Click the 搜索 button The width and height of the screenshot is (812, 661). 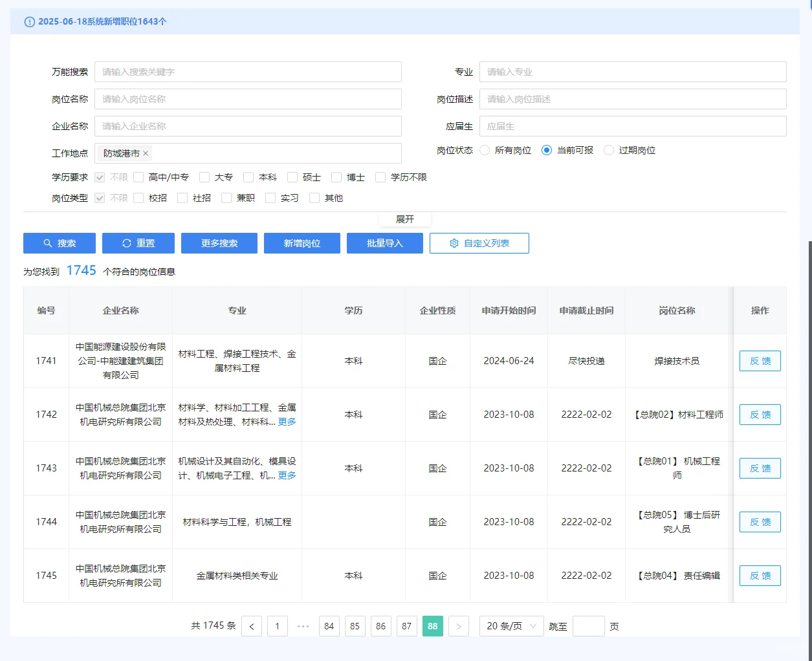coord(60,243)
